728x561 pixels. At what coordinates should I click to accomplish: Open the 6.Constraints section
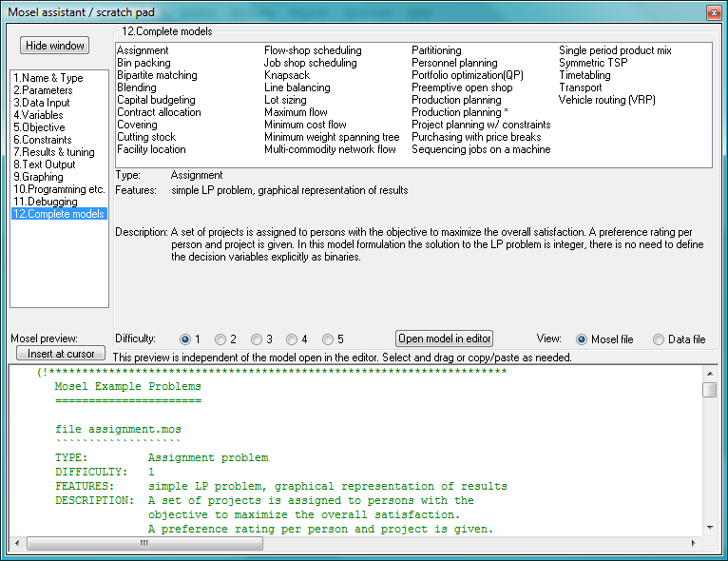click(x=42, y=140)
